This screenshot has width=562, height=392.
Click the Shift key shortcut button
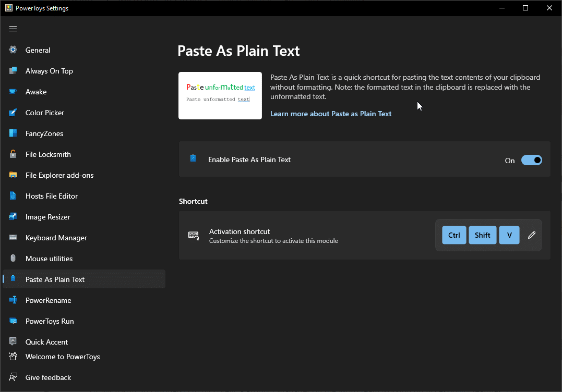tap(483, 235)
